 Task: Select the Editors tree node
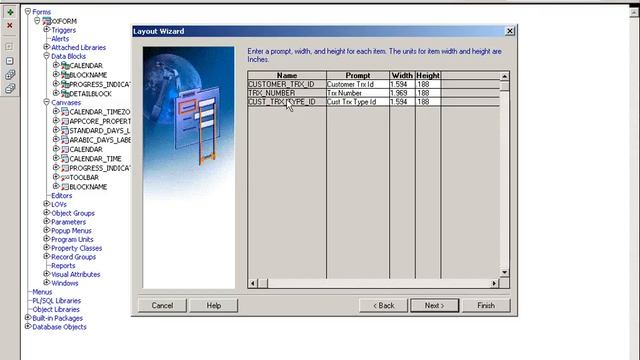pos(62,196)
